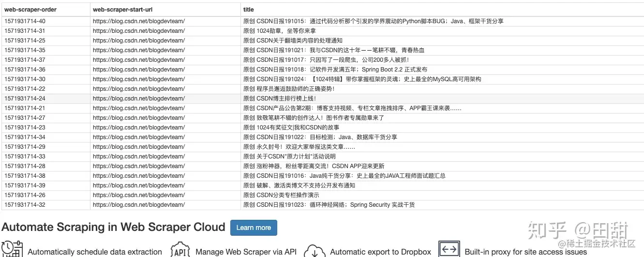This screenshot has height=257, width=644.
Task: Click Manage Web Scraper via API text
Action: click(x=246, y=252)
